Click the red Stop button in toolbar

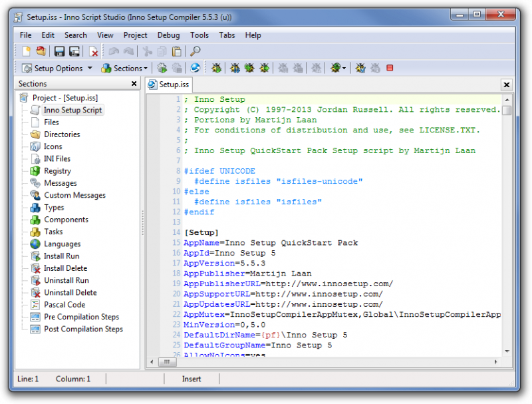point(390,68)
